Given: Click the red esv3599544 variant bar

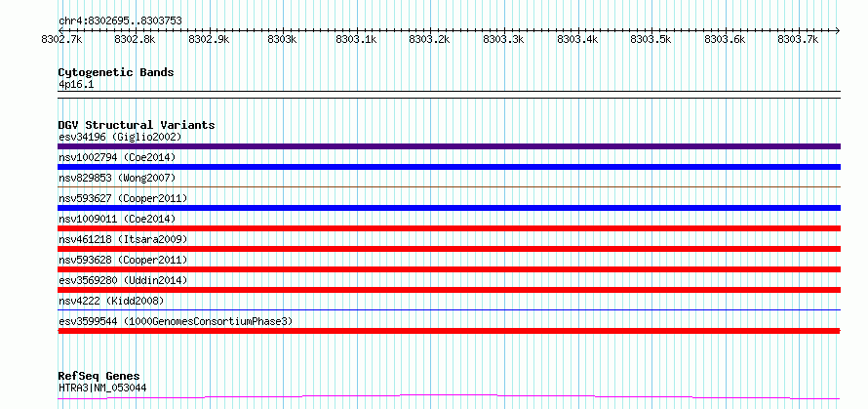Looking at the screenshot, I should tap(449, 331).
